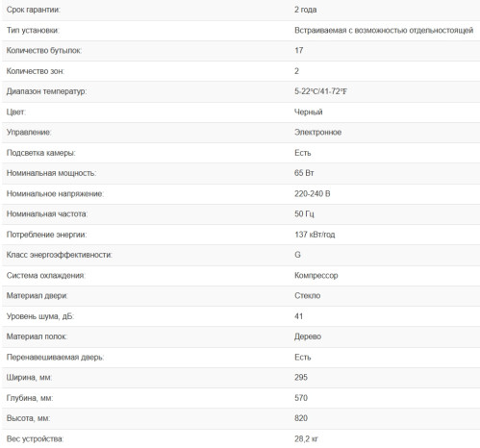This screenshot has width=480, height=448.
Task: Select 'Встраиваемая с возможностью отдельностоящей' text
Action: 384,30
